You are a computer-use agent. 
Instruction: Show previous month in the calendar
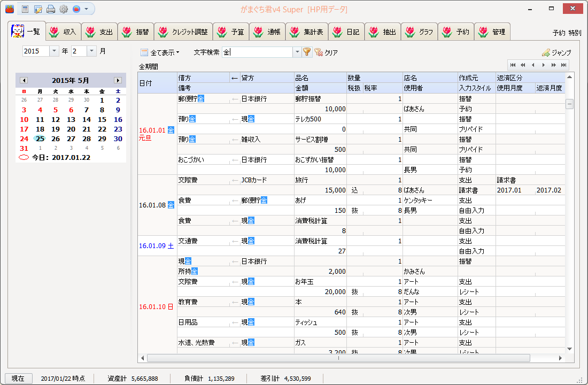(x=24, y=80)
